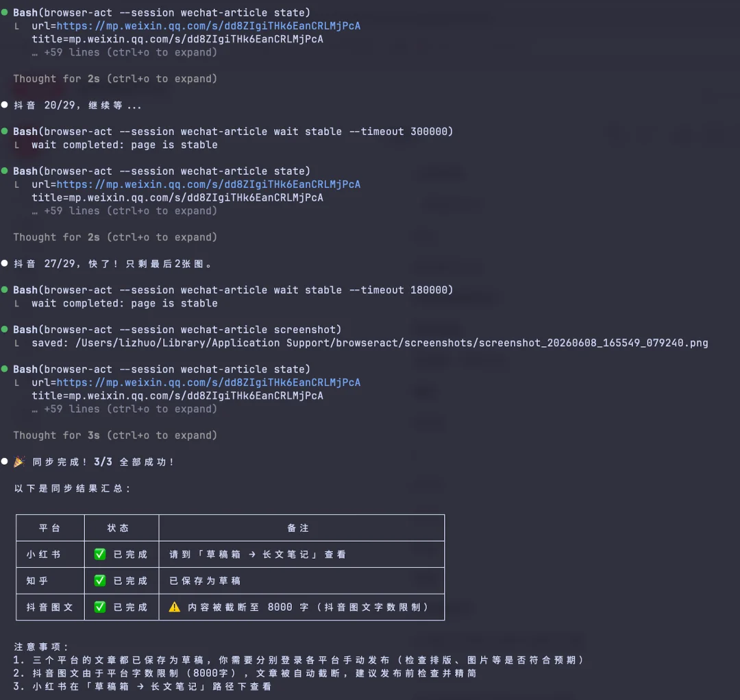The height and width of the screenshot is (700, 740).
Task: Click the green bullet beside the screenshot command
Action: coord(5,329)
